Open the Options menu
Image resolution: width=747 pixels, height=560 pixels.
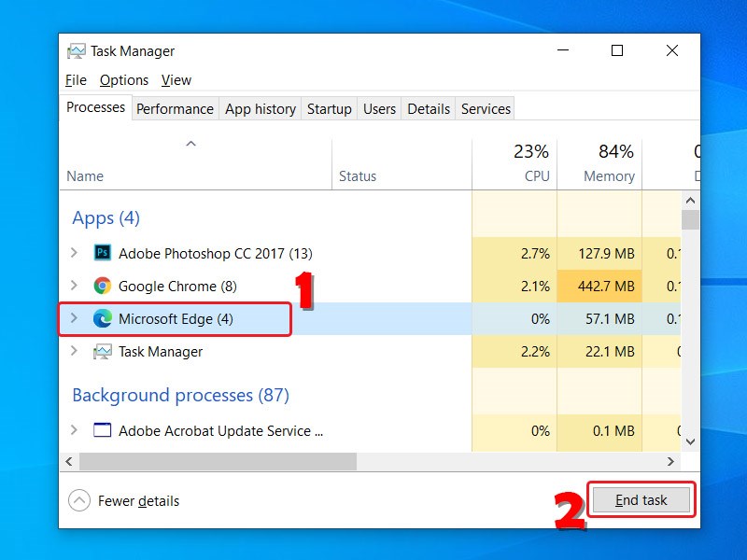point(124,80)
